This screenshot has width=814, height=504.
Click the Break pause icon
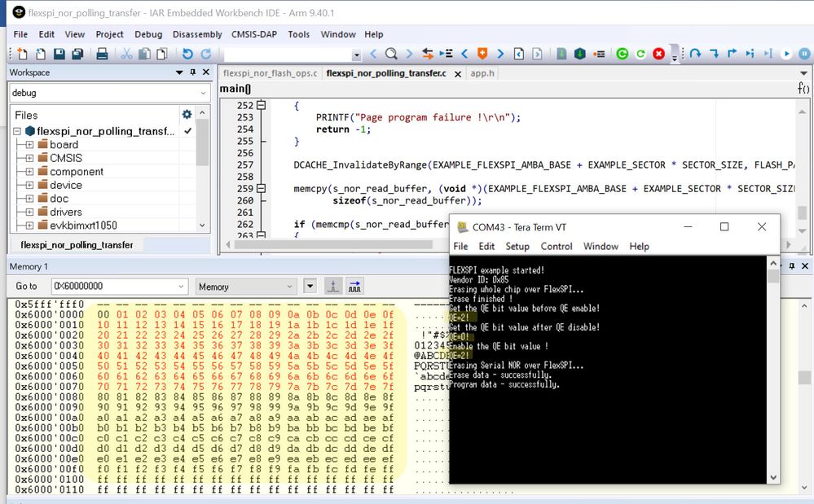coord(804,54)
